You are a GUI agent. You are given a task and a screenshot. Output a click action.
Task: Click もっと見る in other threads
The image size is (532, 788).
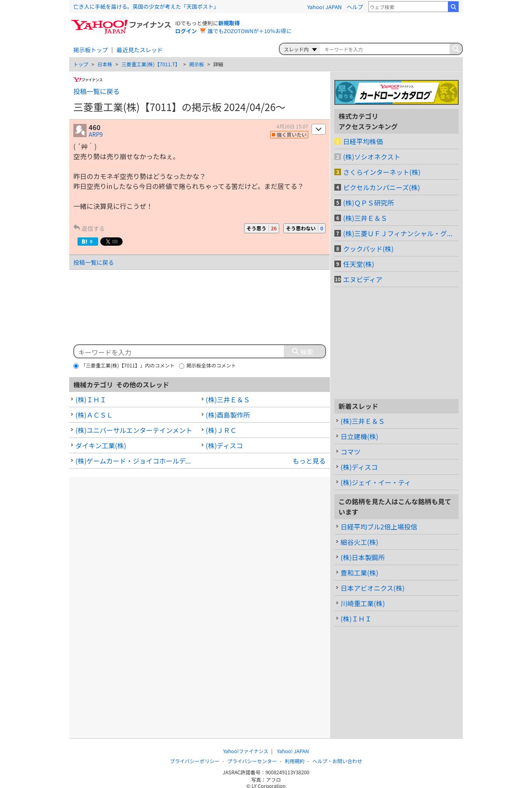(309, 461)
